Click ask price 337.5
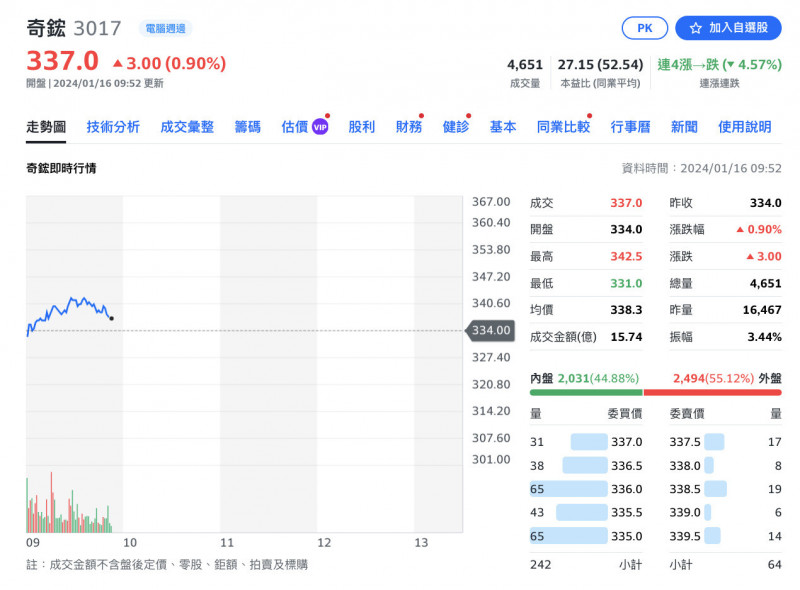 click(x=685, y=442)
